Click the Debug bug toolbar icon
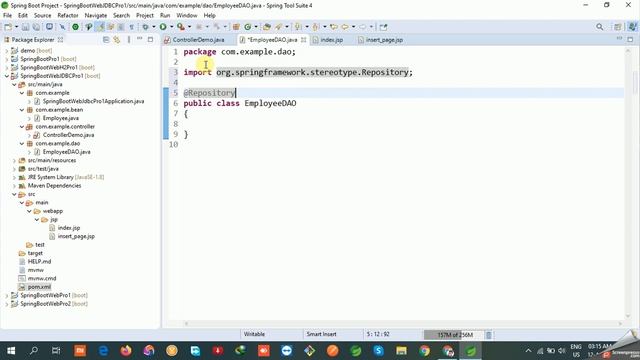640x360 pixels. pos(145,27)
